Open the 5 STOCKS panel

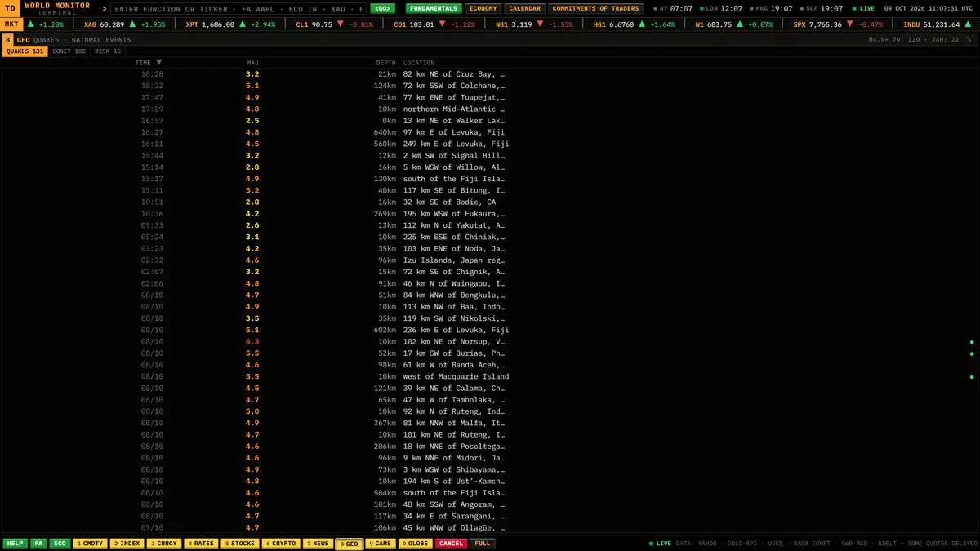pos(239,544)
